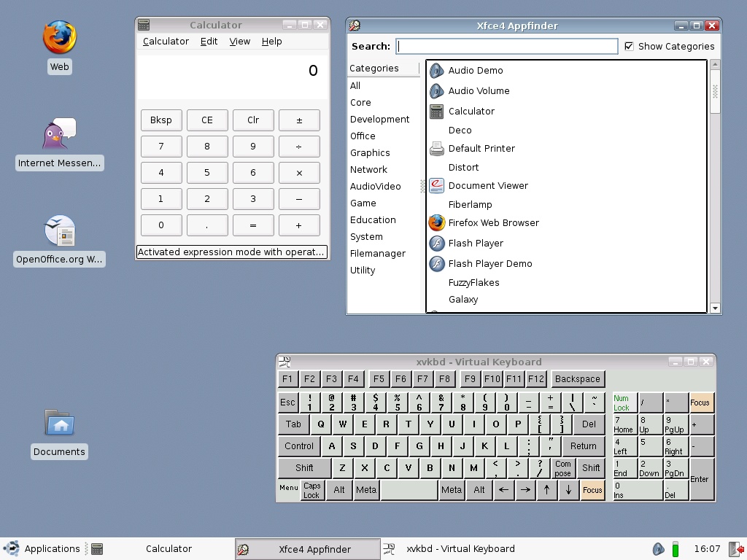Select the Firefox Web Browser icon
Viewport: 747px width, 560px height.
pyautogui.click(x=436, y=223)
